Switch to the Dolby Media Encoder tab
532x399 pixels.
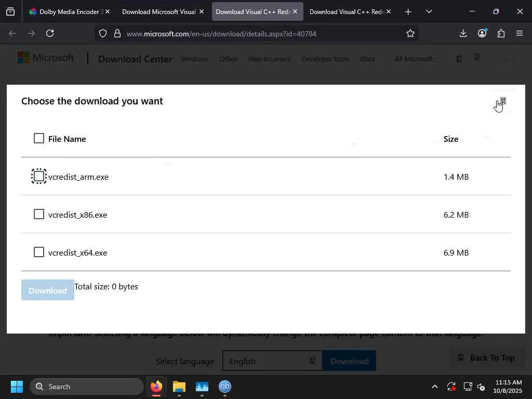[66, 11]
